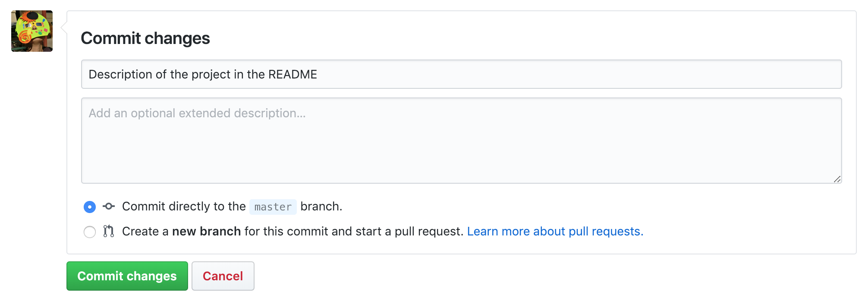Click the Cancel button
The width and height of the screenshot is (868, 301).
223,276
